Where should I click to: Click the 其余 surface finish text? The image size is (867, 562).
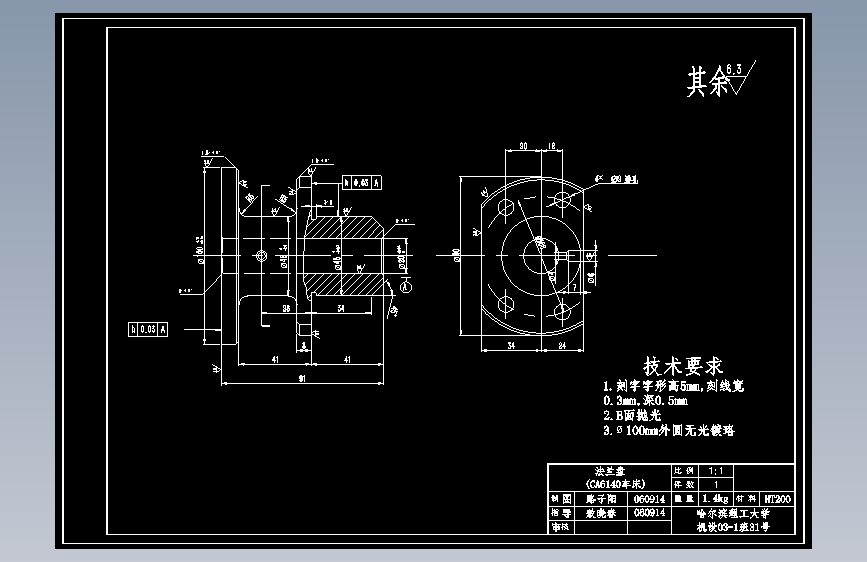(x=708, y=82)
